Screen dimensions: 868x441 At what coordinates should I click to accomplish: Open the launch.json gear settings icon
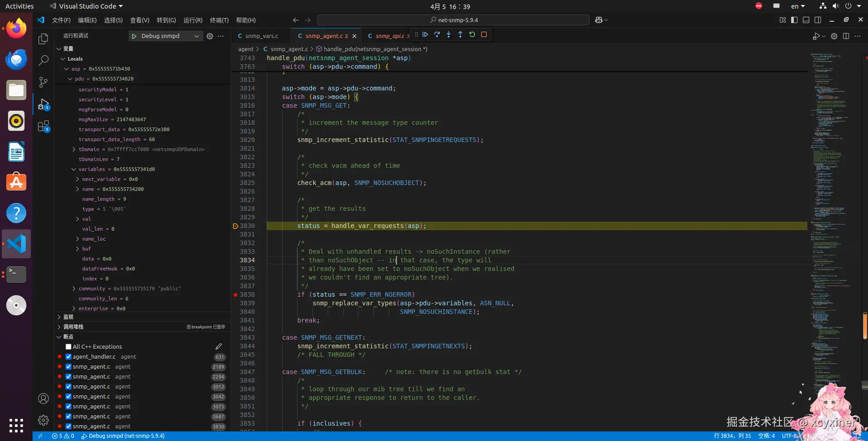pyautogui.click(x=210, y=36)
